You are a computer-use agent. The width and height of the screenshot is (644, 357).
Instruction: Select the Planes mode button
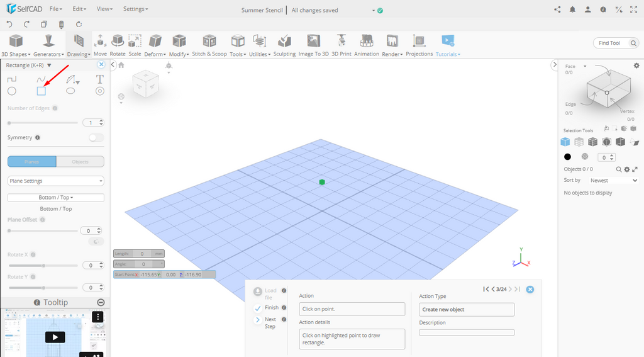point(32,162)
